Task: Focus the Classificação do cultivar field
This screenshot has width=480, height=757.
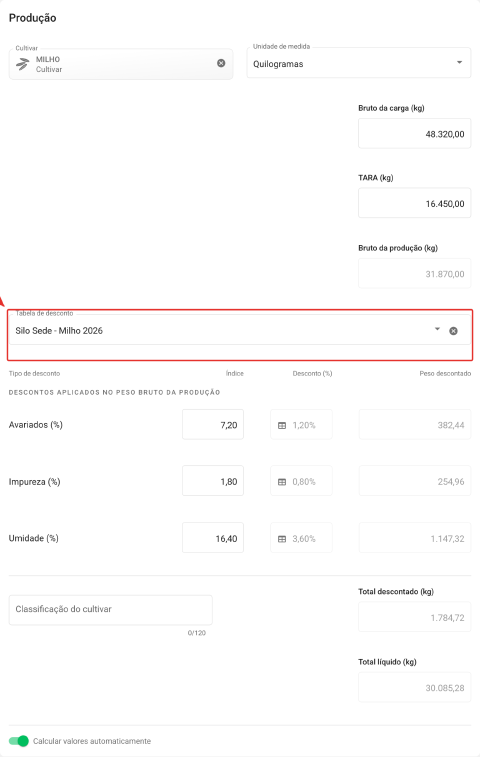Action: point(111,610)
